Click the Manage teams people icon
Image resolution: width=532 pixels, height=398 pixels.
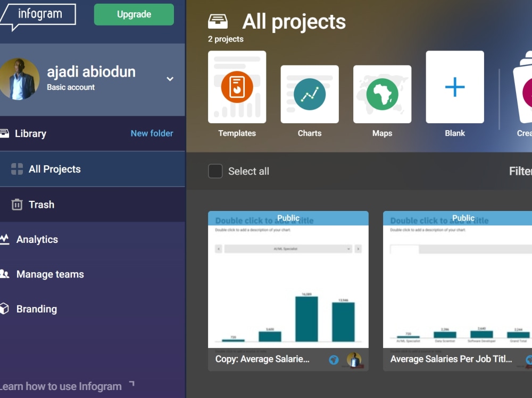coord(4,274)
